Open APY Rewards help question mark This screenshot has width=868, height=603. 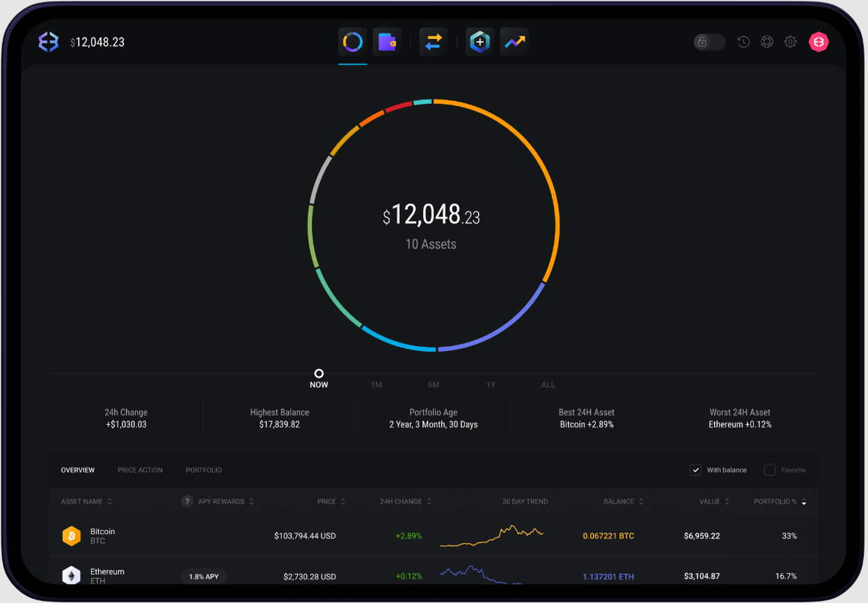(187, 501)
